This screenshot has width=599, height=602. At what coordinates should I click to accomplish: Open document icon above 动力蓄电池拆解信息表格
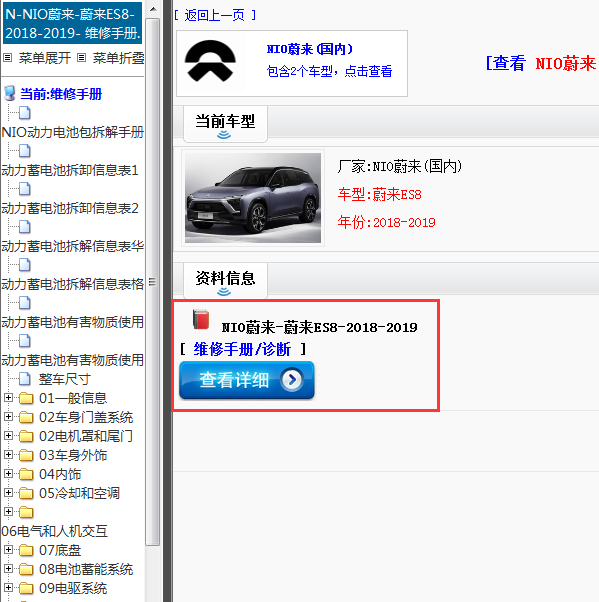point(25,265)
